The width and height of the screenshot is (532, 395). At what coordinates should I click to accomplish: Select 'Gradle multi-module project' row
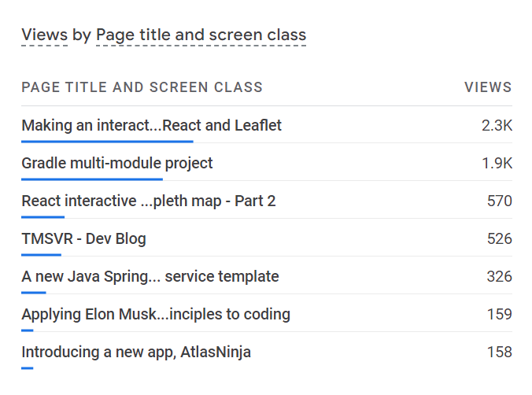117,163
